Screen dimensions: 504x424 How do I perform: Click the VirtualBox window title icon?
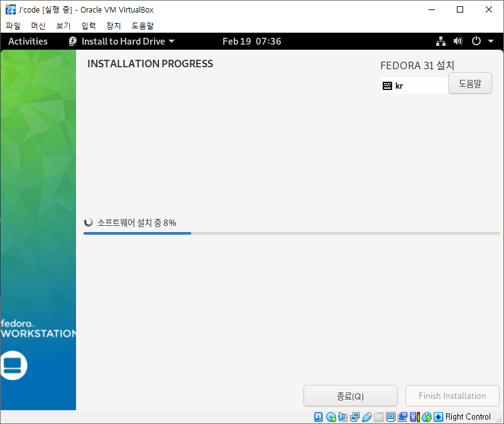tap(10, 9)
